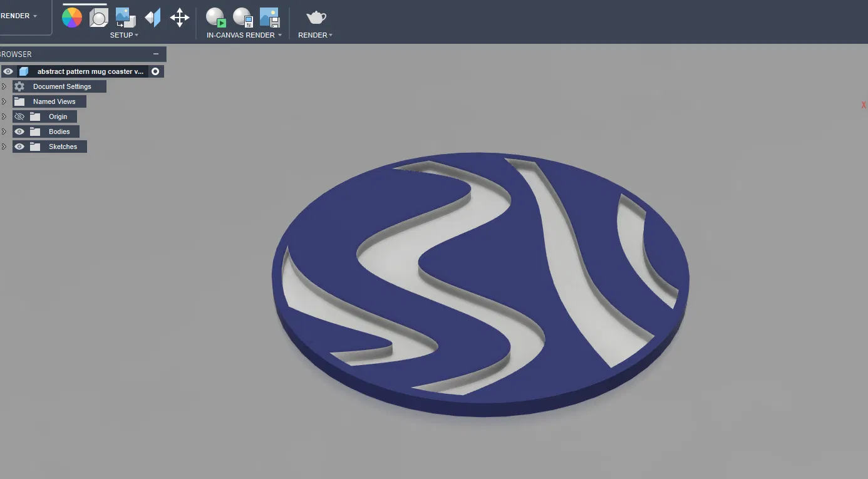The width and height of the screenshot is (868, 479).
Task: Expand the Named Views node
Action: coord(4,101)
